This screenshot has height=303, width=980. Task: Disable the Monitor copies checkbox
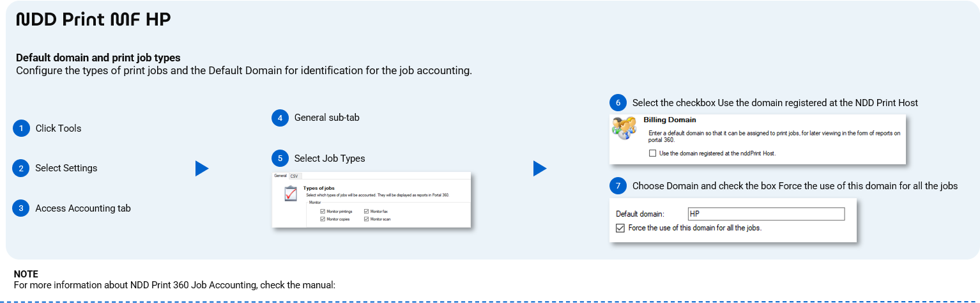click(x=323, y=219)
